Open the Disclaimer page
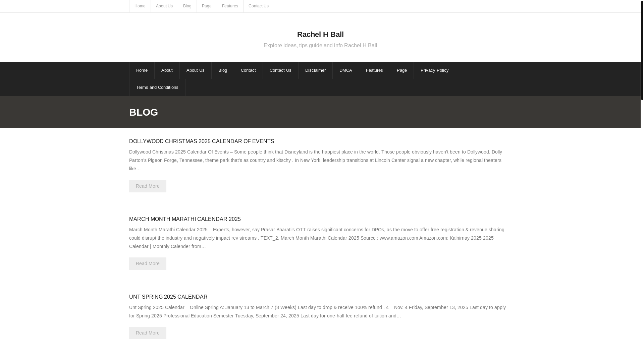The height and width of the screenshot is (362, 644). point(315,70)
